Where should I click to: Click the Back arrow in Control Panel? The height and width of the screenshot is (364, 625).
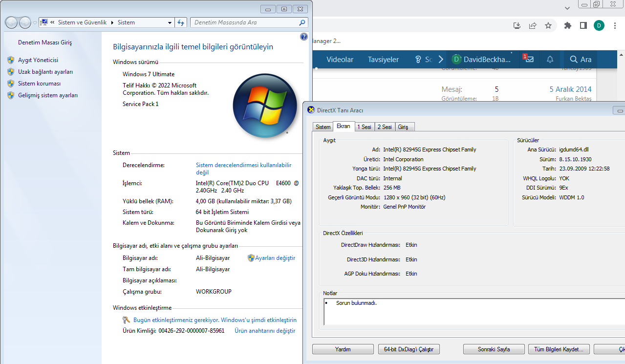pos(11,22)
